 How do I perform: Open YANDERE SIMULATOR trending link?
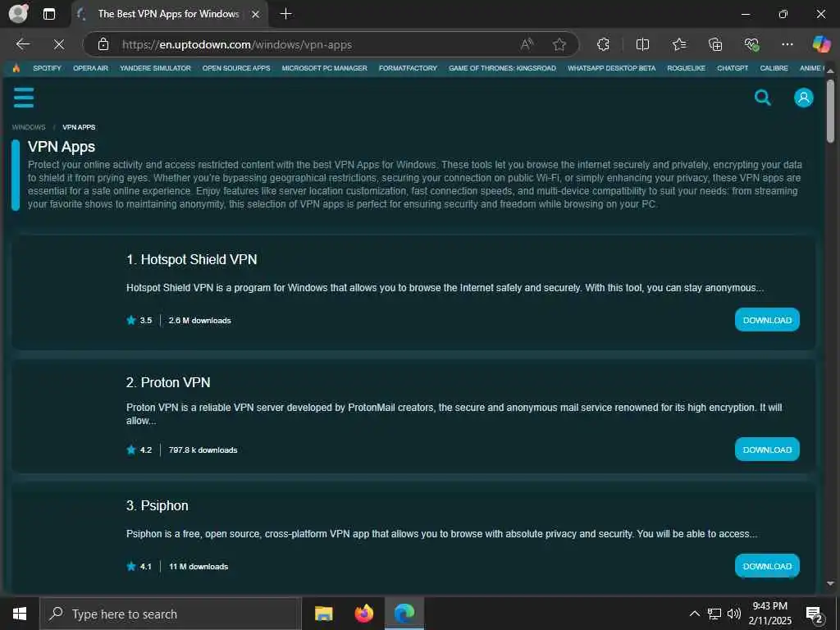pos(155,68)
